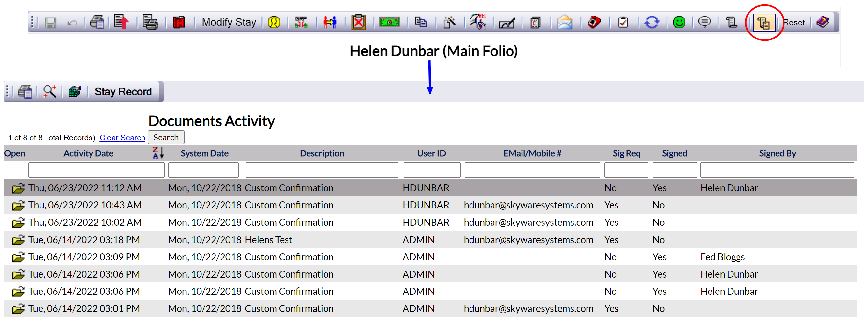Sort by the Signed column header

click(x=675, y=153)
